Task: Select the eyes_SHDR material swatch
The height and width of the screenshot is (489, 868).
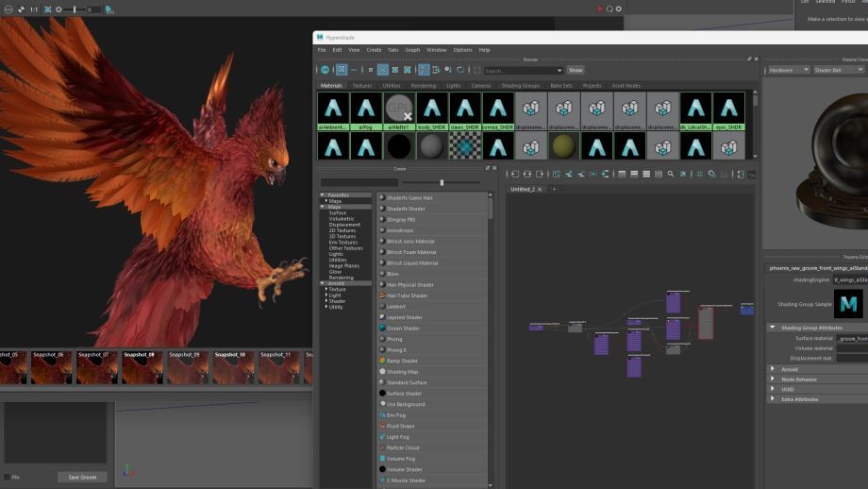Action: click(728, 110)
